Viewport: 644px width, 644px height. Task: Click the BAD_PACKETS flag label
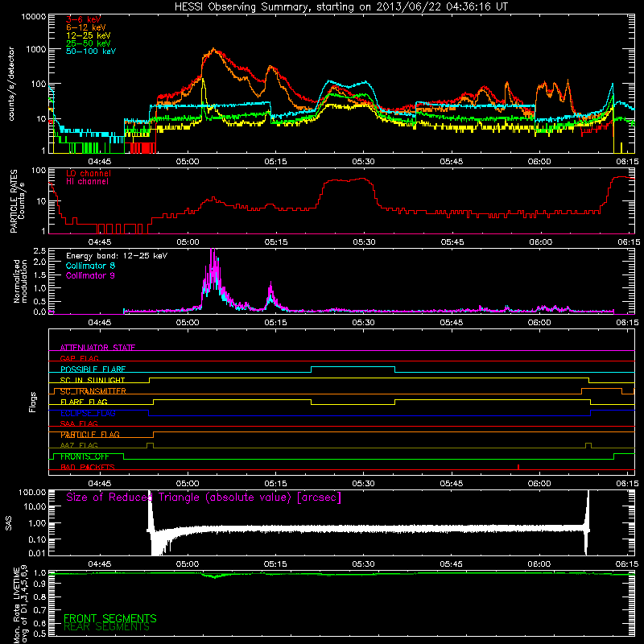88,467
